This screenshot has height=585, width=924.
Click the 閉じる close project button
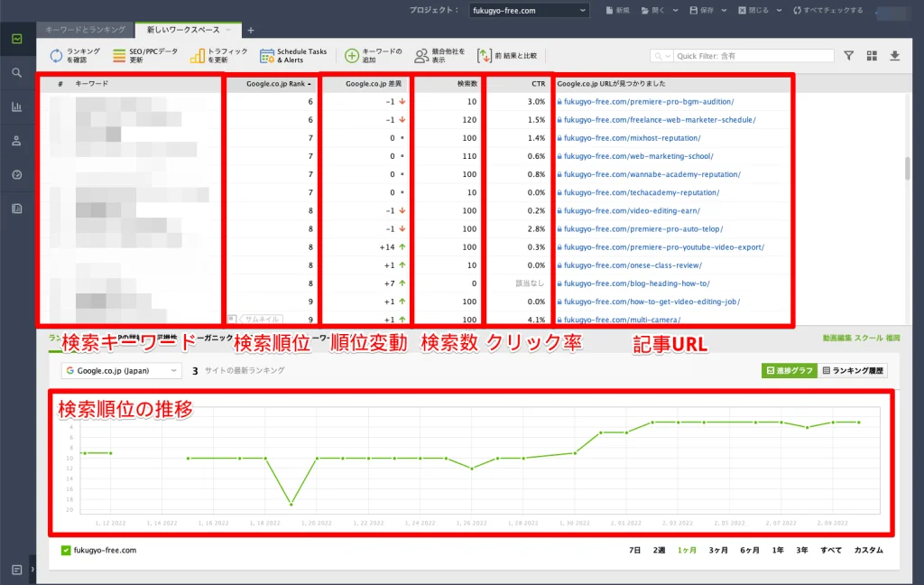(x=753, y=10)
